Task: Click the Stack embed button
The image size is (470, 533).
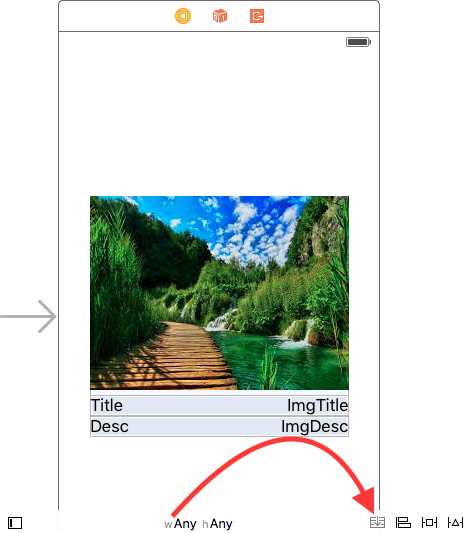Action: [378, 522]
